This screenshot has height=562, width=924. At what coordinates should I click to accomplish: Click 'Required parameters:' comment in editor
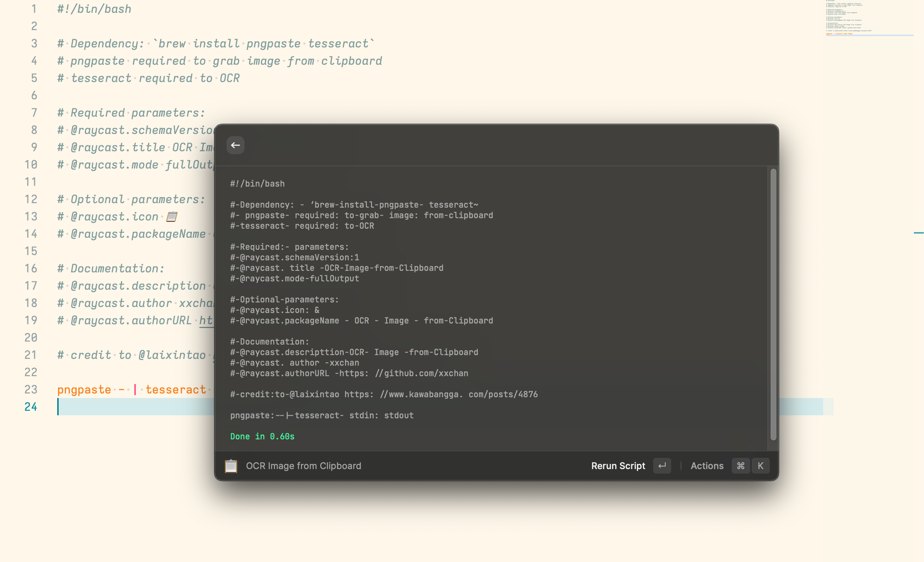pos(131,113)
